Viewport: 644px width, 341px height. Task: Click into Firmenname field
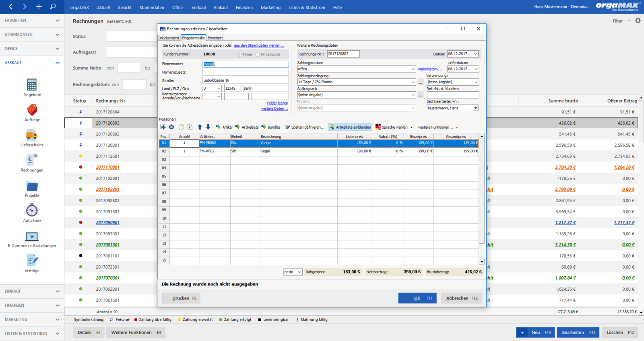(x=246, y=64)
